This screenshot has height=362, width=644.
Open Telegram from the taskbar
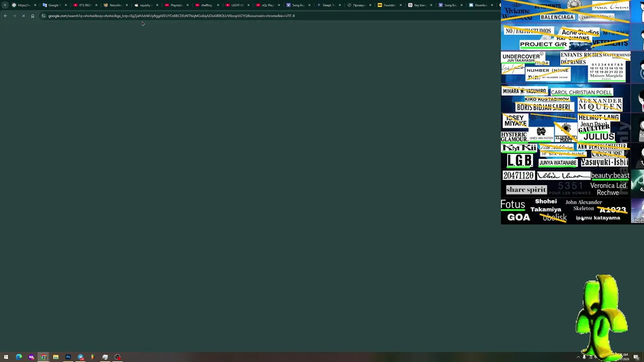click(x=80, y=357)
